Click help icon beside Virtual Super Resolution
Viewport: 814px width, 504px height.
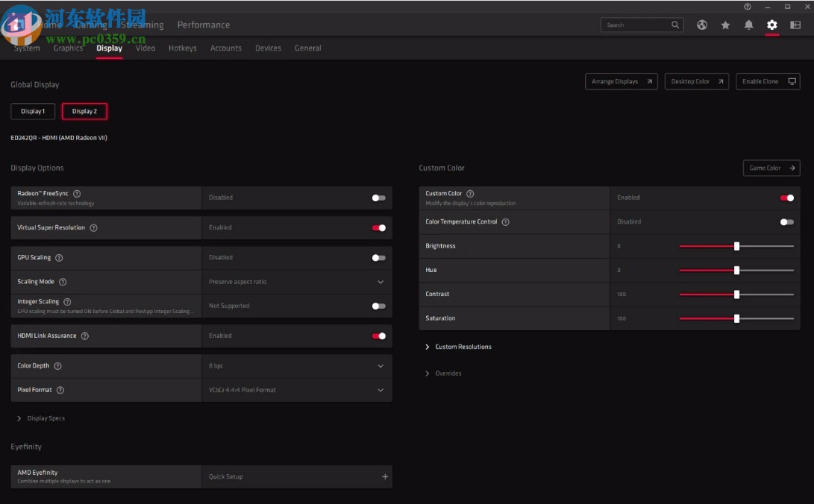[93, 227]
